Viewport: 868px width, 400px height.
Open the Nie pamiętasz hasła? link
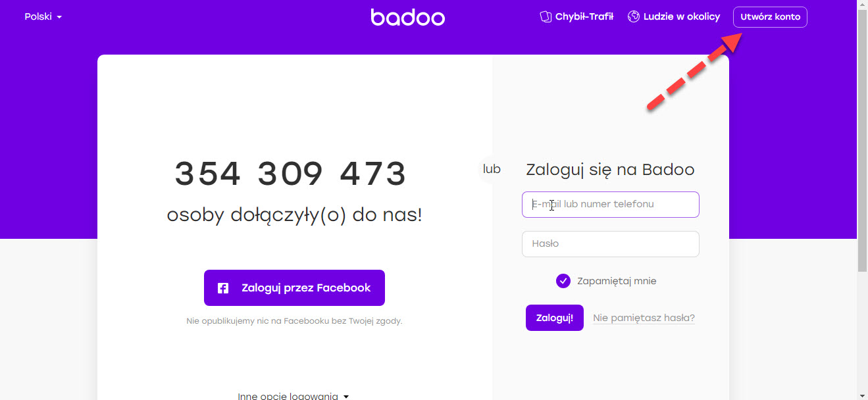pos(644,318)
